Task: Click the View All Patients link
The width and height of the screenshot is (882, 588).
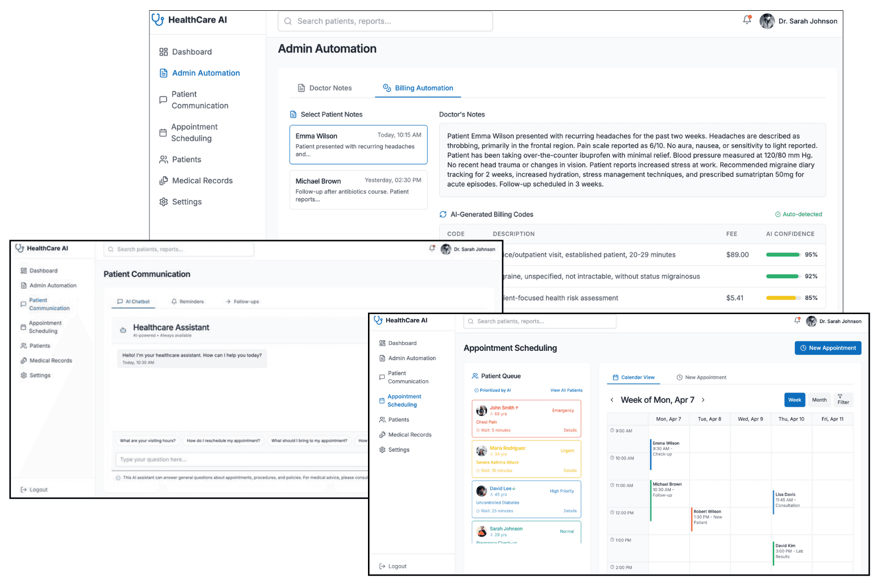Action: [x=566, y=391]
